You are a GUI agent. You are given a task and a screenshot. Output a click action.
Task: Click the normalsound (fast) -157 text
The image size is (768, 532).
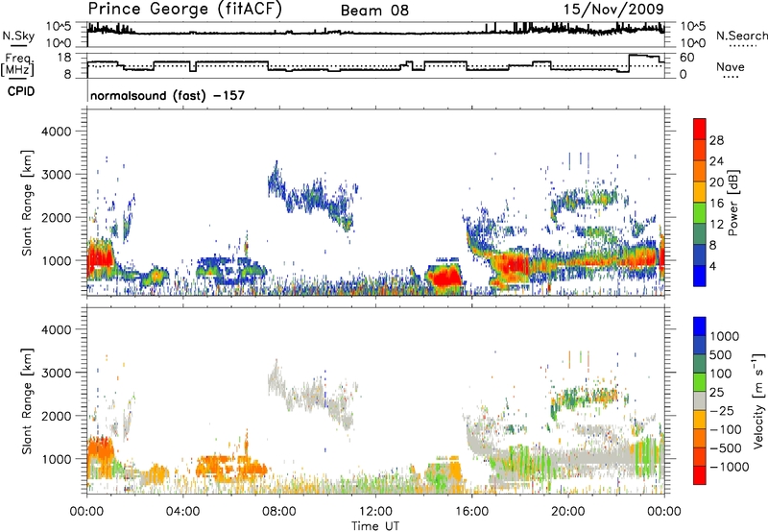pyautogui.click(x=167, y=95)
